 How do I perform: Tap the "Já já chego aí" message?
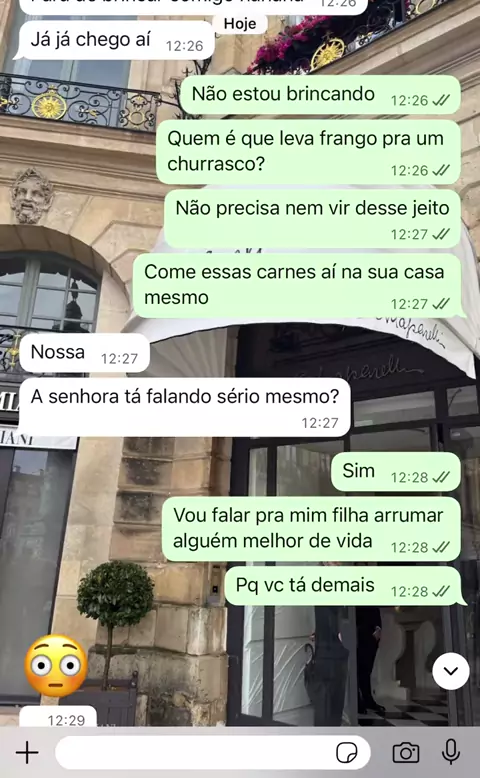tap(117, 41)
